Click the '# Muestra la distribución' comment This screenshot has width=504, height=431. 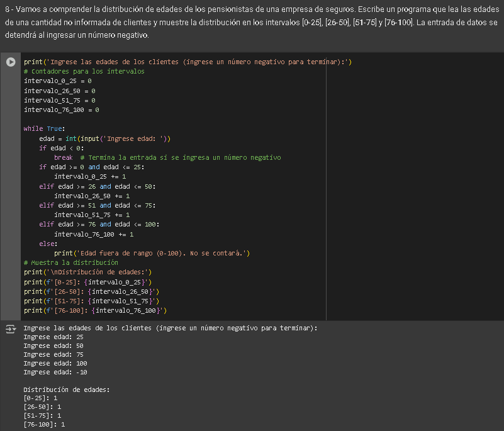71,262
